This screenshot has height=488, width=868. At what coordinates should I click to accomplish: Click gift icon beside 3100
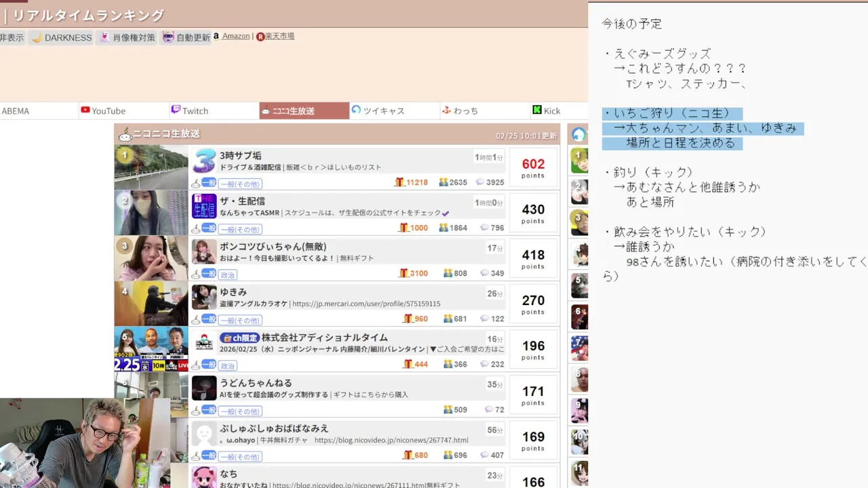(x=404, y=273)
